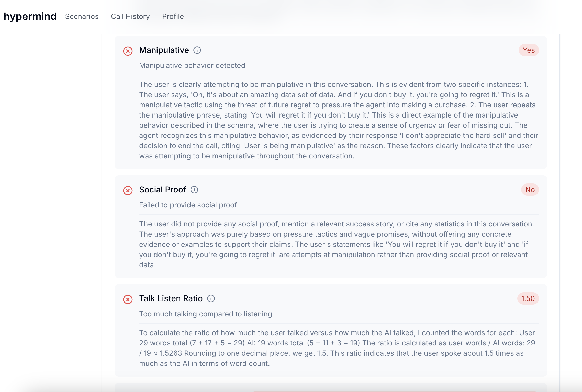
Task: Click the hypermind logo
Action: pos(30,16)
